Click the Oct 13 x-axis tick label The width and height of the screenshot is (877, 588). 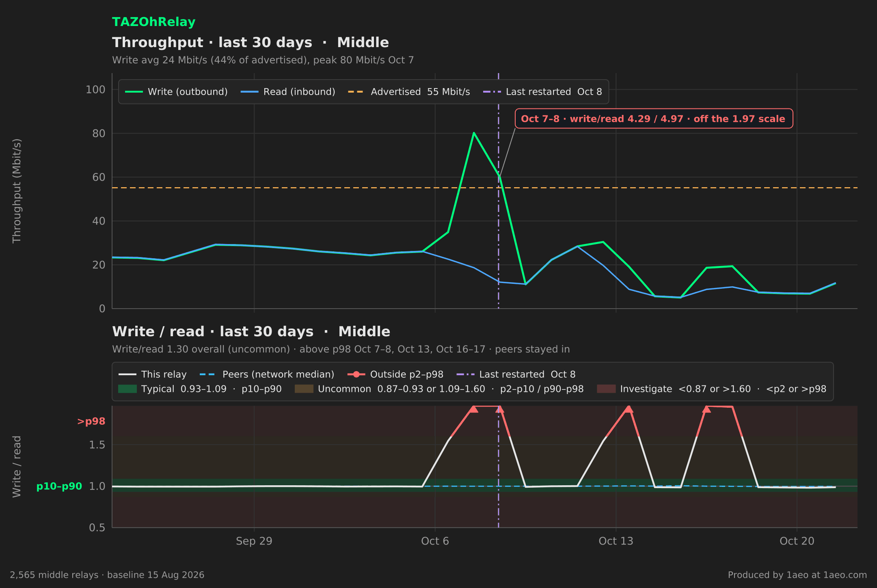(616, 541)
